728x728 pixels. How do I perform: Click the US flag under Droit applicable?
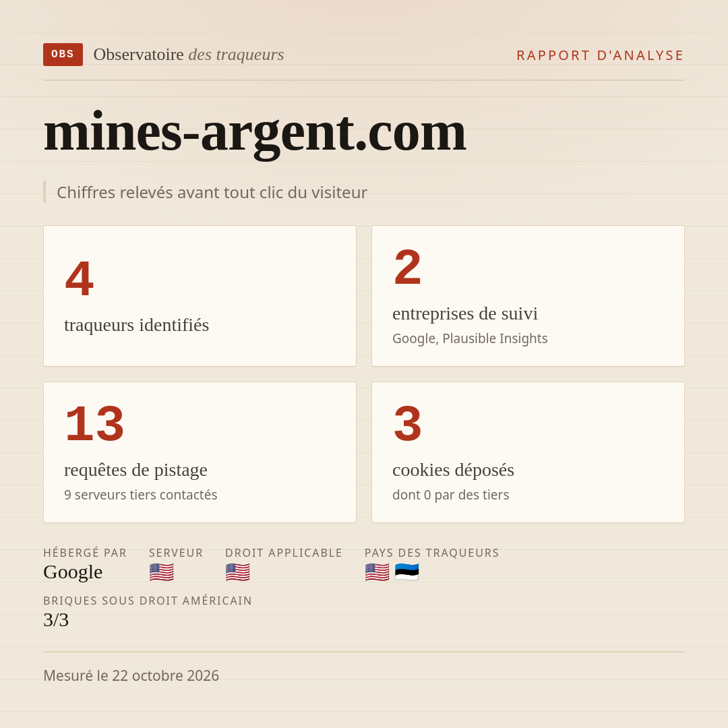pos(238,572)
